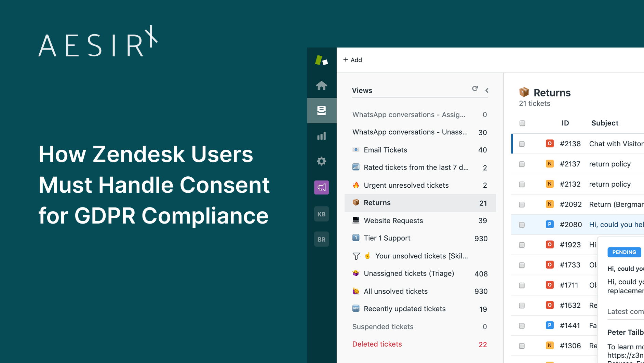The width and height of the screenshot is (644, 363).
Task: Open Admin settings gear icon
Action: [321, 161]
